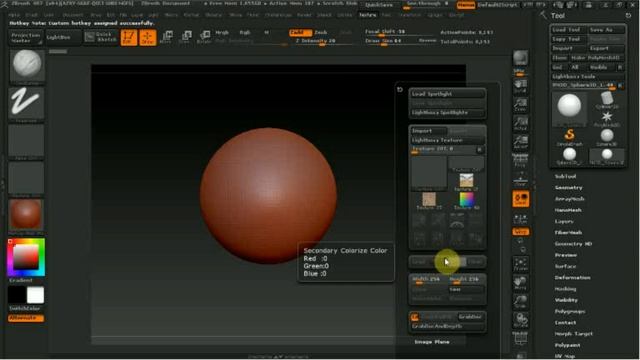Select the photo texture thumbnail
The image size is (640, 360).
(x=466, y=180)
